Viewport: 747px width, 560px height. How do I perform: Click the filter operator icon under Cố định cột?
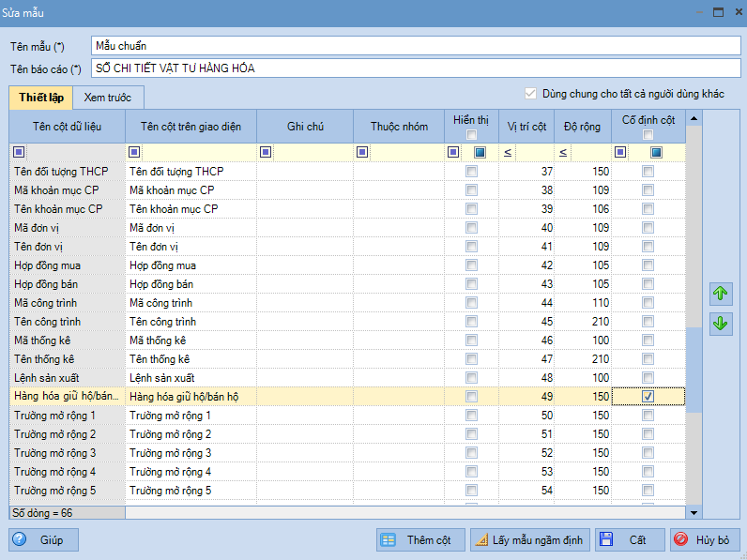620,152
